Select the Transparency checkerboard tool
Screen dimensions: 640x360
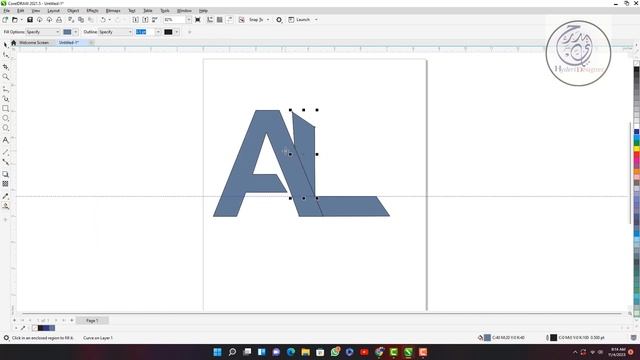point(5,184)
